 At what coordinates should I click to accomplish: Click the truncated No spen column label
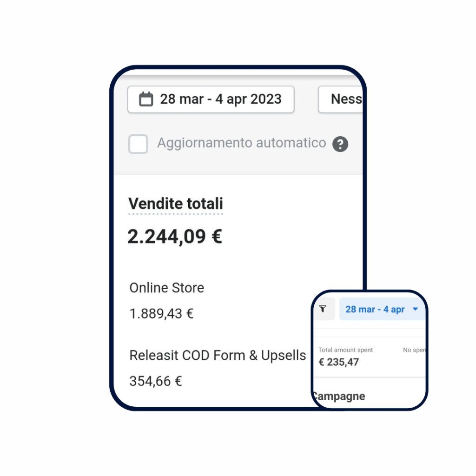[x=414, y=350]
